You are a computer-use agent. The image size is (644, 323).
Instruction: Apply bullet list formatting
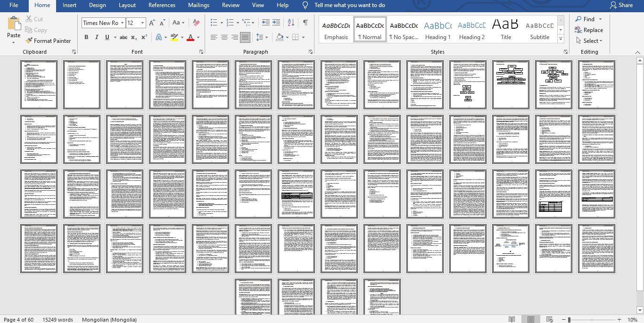click(214, 23)
